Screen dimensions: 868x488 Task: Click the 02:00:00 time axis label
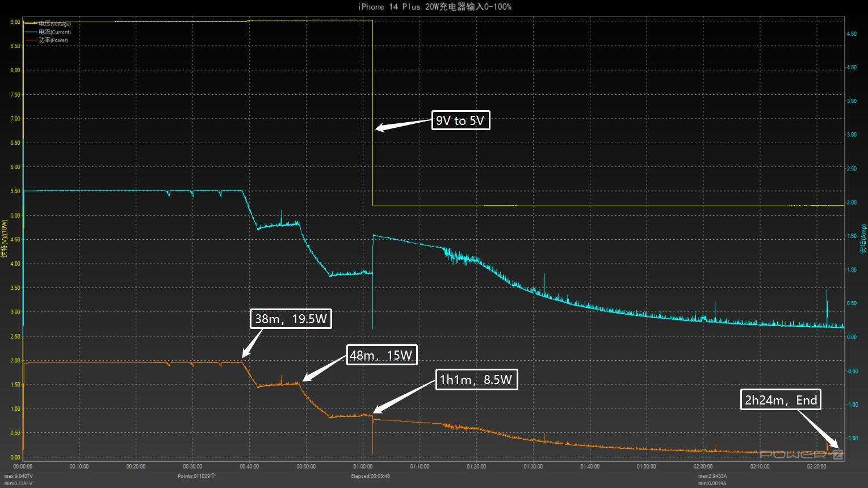703,466
